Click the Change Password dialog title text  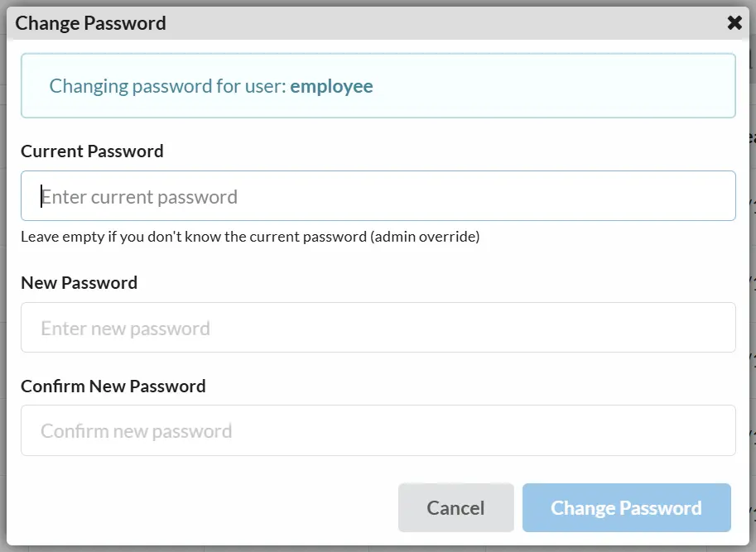click(x=90, y=22)
